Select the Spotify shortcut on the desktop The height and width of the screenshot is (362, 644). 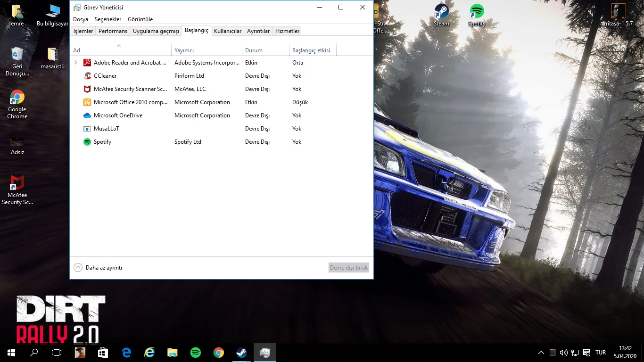pyautogui.click(x=477, y=15)
